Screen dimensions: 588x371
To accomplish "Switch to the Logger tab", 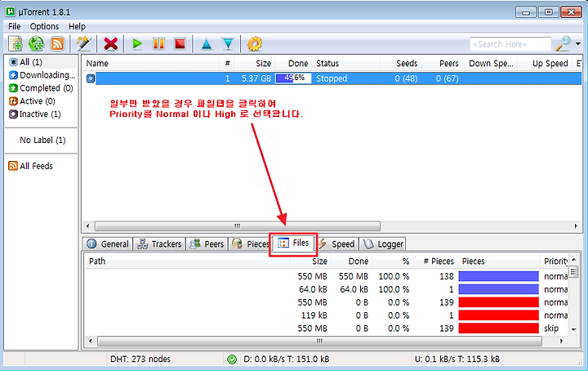I will point(383,244).
